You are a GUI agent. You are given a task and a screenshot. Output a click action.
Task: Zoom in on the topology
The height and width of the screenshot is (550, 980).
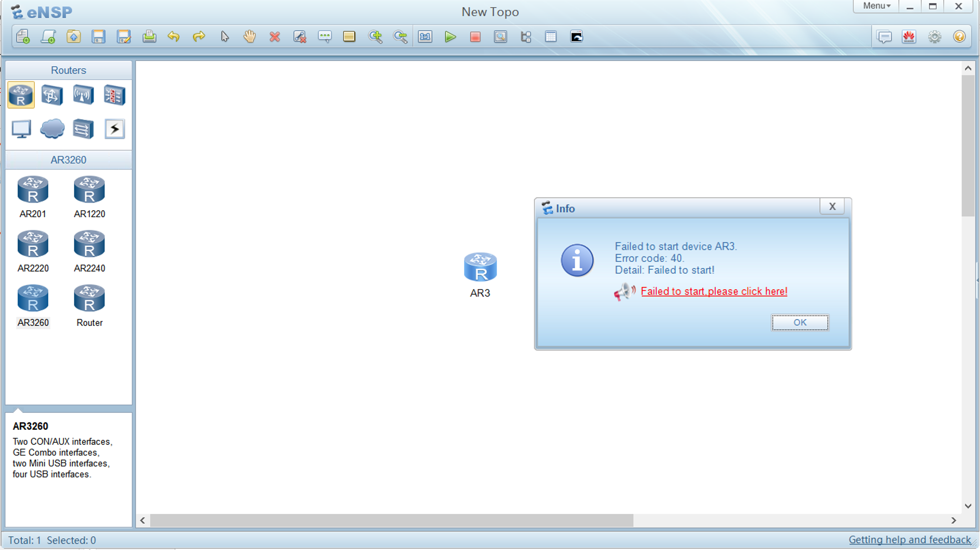[x=375, y=37]
